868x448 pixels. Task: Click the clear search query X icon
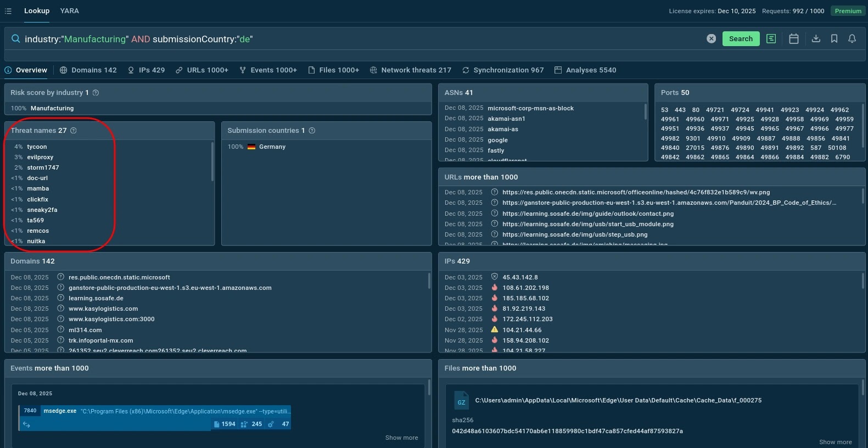click(x=711, y=38)
